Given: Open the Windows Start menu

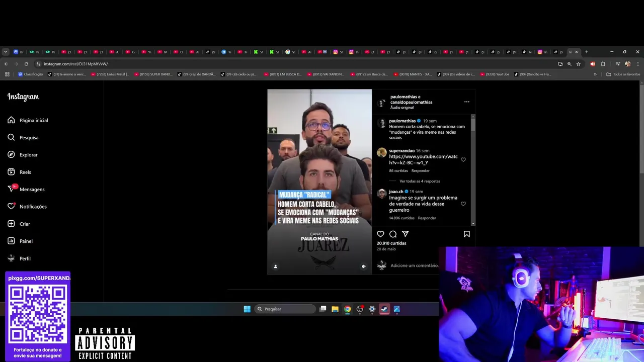Looking at the screenshot, I should pyautogui.click(x=247, y=309).
